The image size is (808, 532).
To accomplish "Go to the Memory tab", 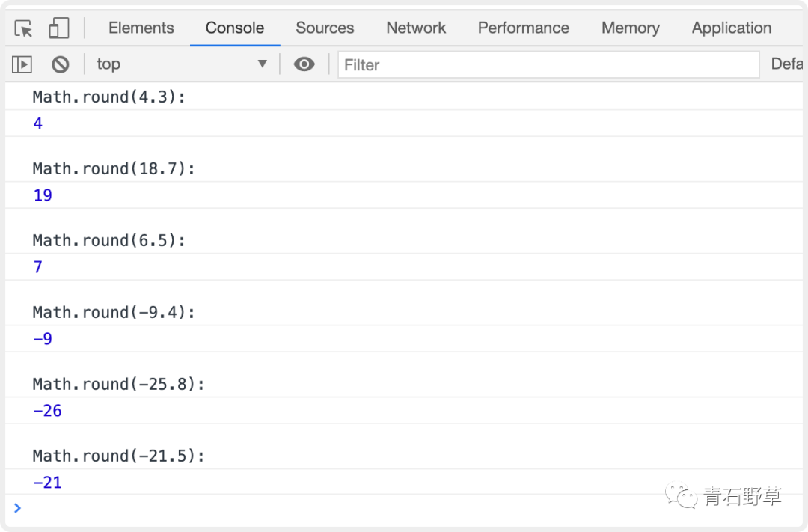I will tap(630, 28).
